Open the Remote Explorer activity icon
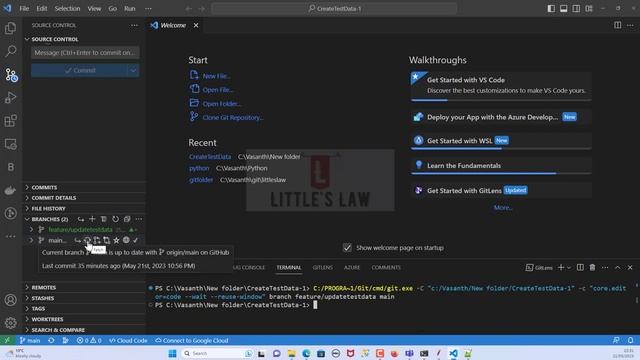640x360 pixels. click(x=11, y=144)
